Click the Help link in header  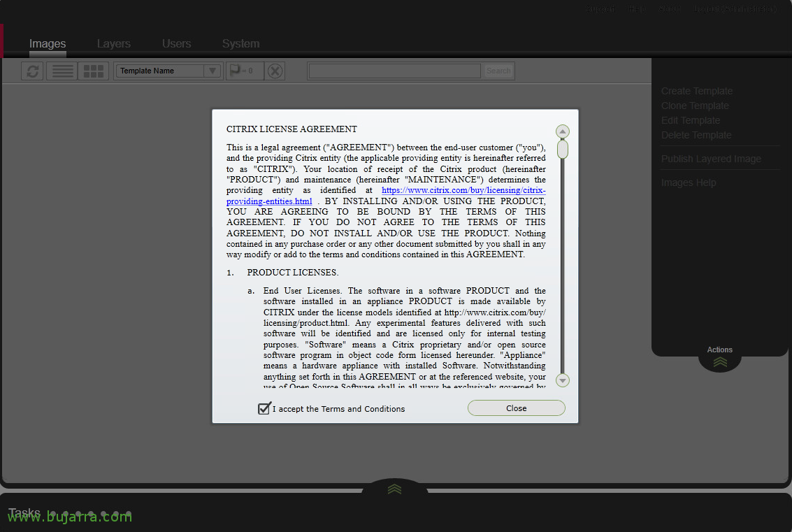637,9
